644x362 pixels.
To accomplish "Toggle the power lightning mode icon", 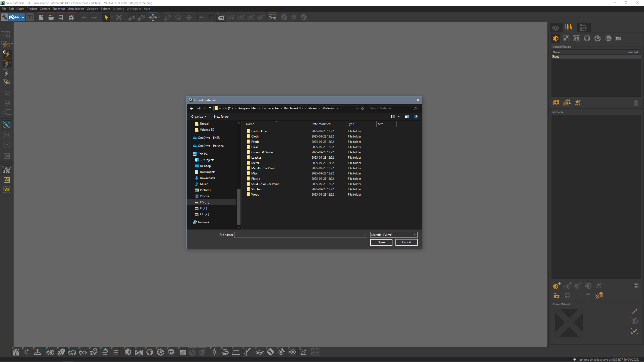I will click(7, 53).
